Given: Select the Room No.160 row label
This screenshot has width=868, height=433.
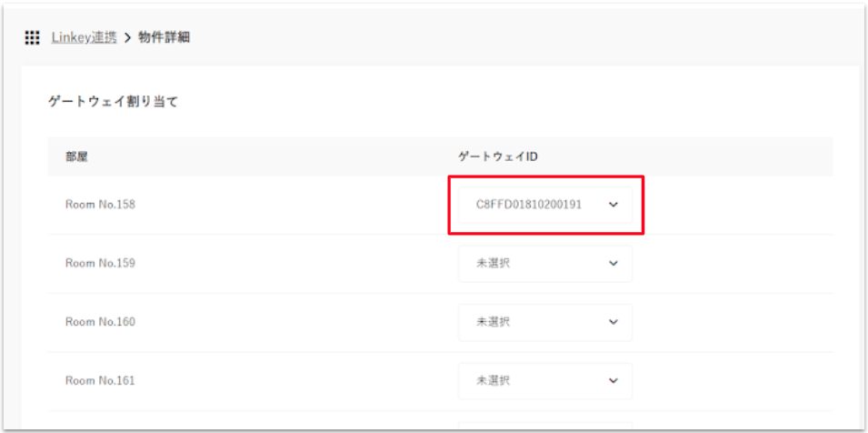Looking at the screenshot, I should 100,322.
